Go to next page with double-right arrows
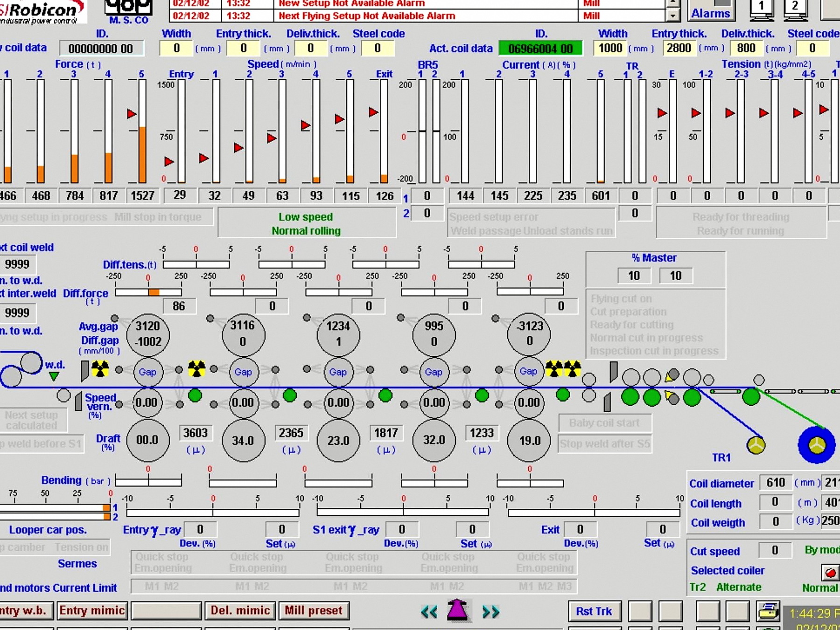Screen dimensions: 840x630 (x=490, y=611)
